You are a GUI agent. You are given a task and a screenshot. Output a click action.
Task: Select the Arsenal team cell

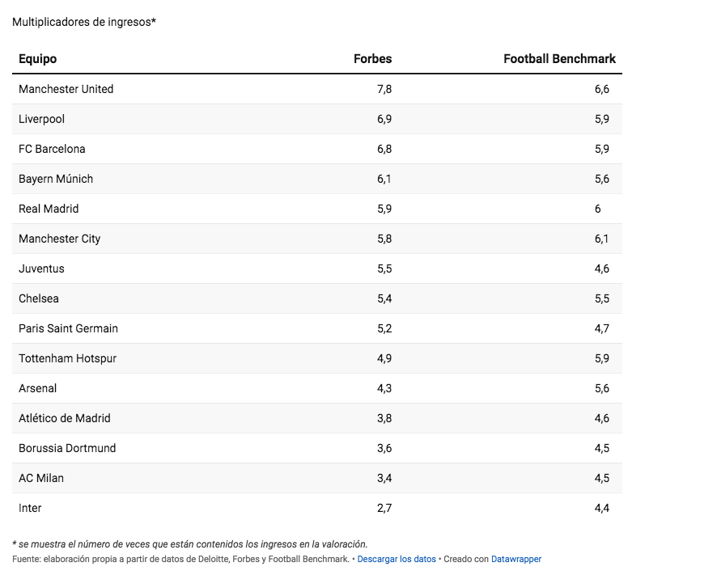(x=37, y=388)
